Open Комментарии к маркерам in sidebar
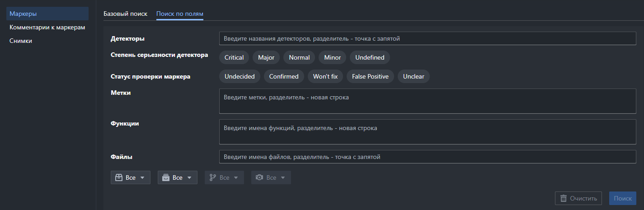 tap(47, 28)
